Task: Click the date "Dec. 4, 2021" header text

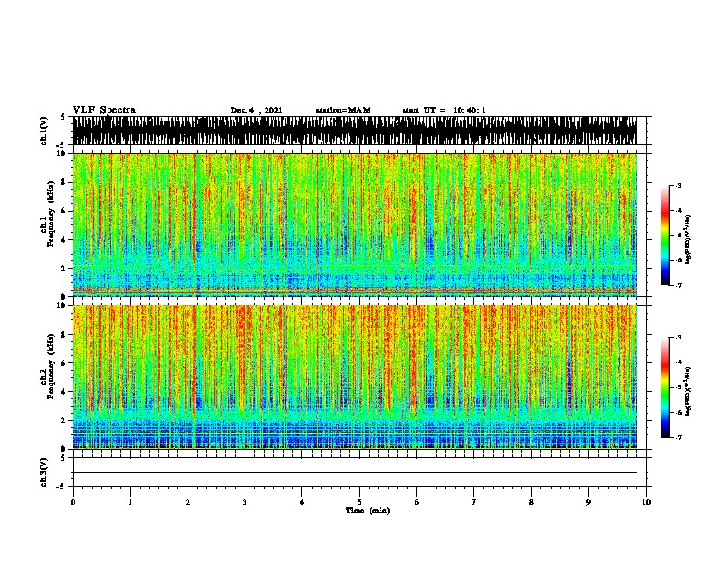Action: coord(256,110)
